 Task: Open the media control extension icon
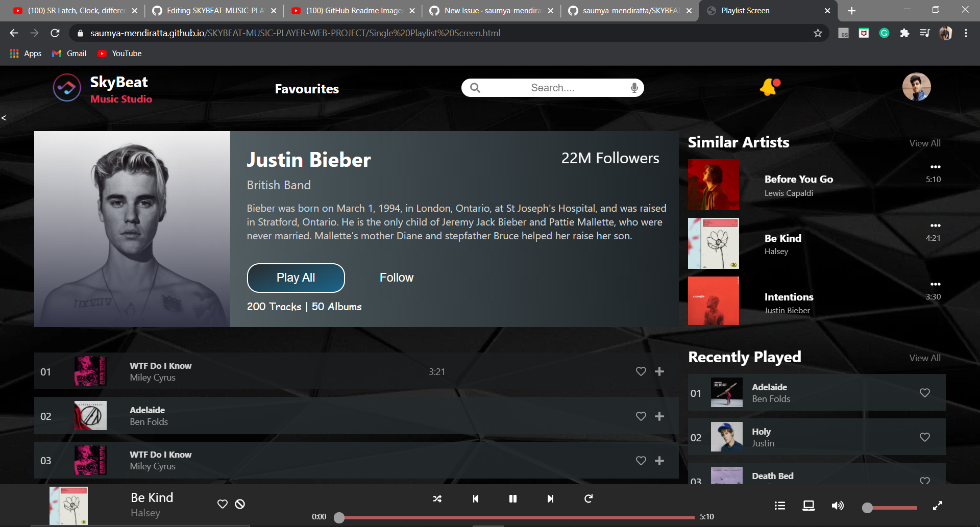(x=925, y=33)
